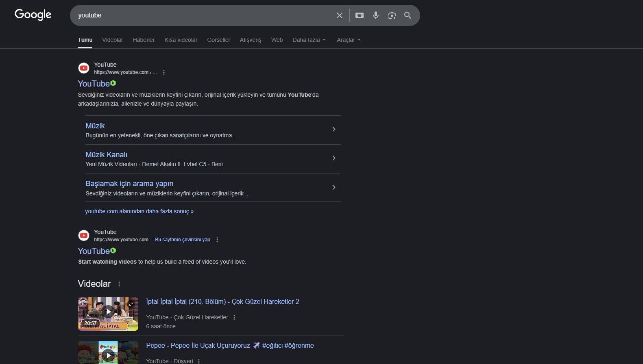Open the three-dot menu next to Videolar heading
The image size is (643, 364).
[x=119, y=284]
